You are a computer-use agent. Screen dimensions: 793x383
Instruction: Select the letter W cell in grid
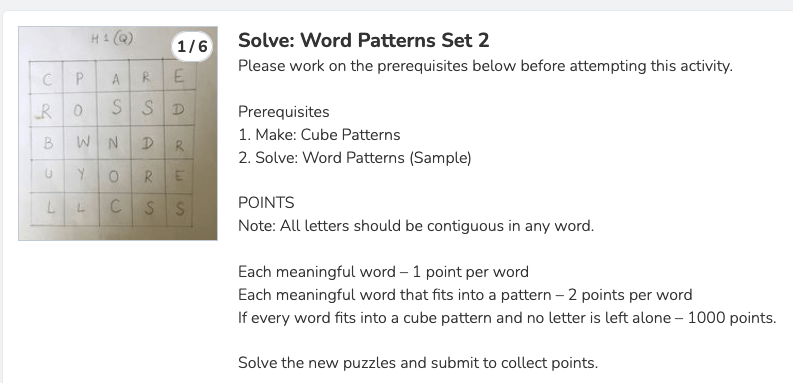click(x=81, y=143)
